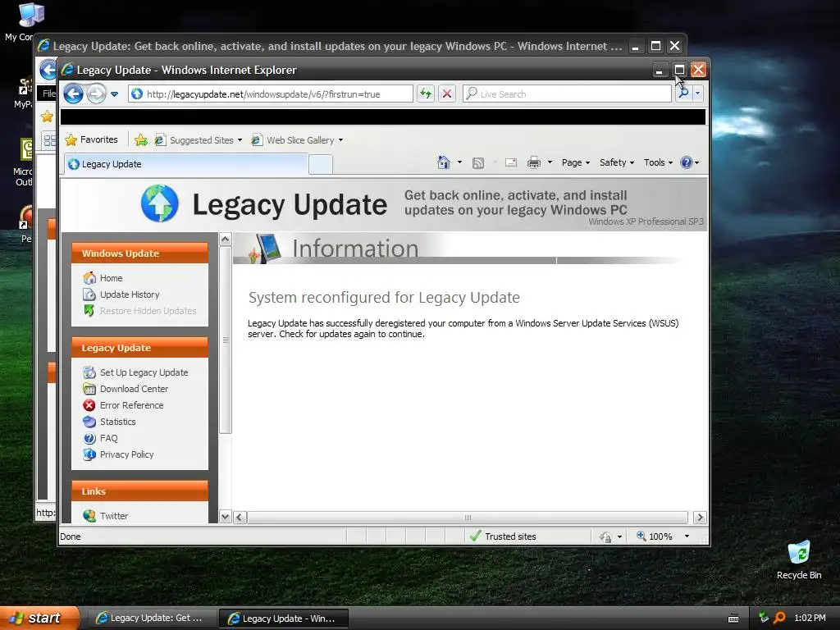
Task: Open the recent pages dropdown next to Forward
Action: tap(115, 94)
